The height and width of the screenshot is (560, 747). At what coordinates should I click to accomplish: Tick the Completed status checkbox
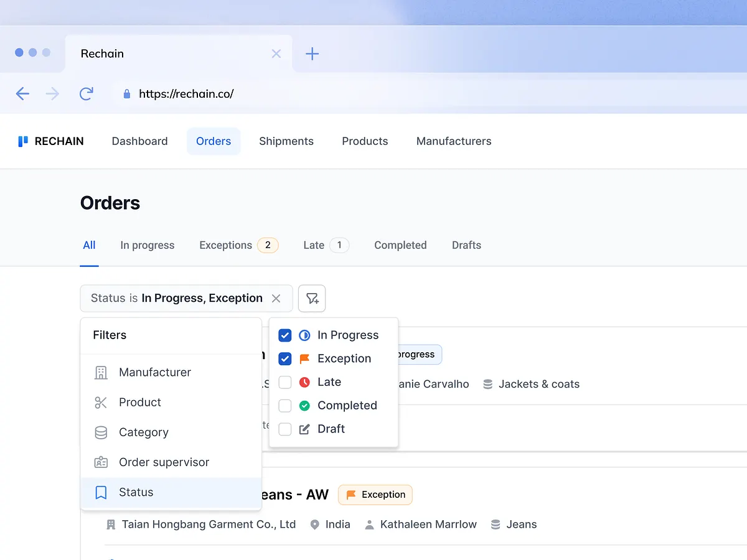[285, 406]
